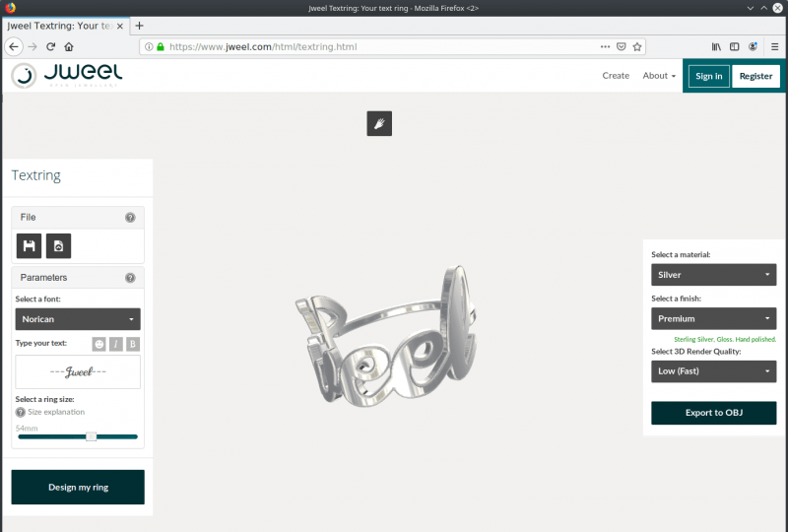Viewport: 788px width, 532px height.
Task: Open a new browser tab
Action: click(139, 26)
